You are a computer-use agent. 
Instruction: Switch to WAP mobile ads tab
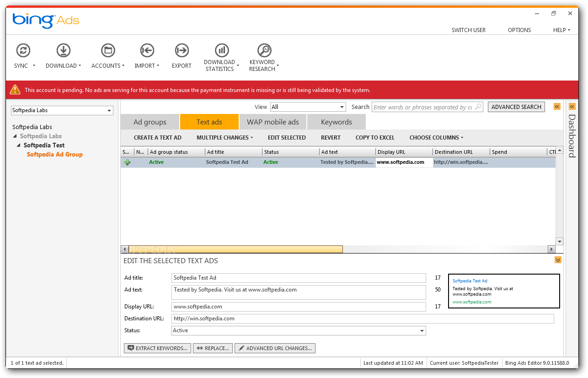[273, 122]
